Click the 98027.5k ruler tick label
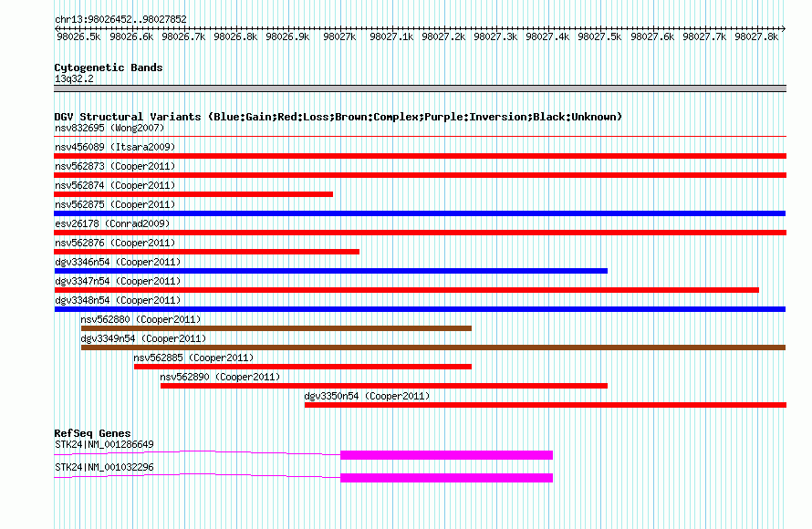Screen dimensions: 812x529 599,36
